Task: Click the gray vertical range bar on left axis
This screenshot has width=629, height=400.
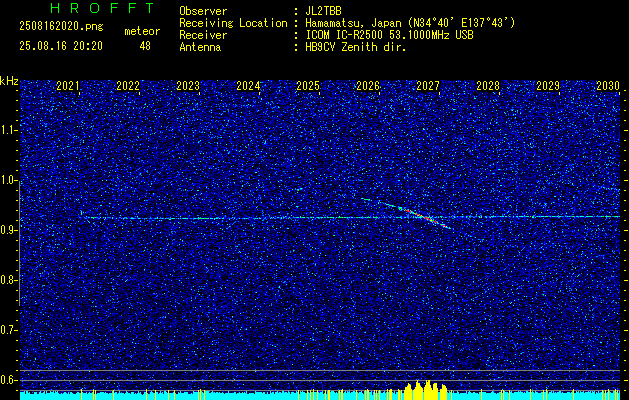Action: point(19,243)
